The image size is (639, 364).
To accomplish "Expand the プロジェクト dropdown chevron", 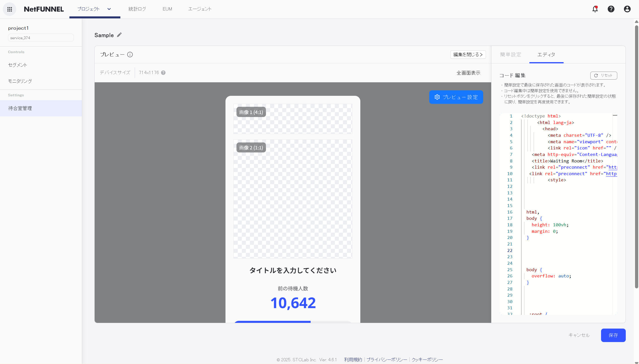I will click(x=109, y=9).
